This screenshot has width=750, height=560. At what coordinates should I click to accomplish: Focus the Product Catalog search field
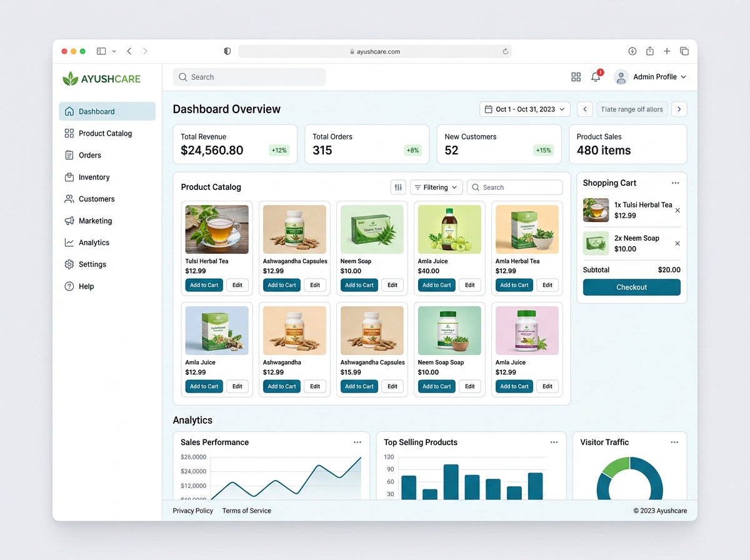click(x=515, y=187)
